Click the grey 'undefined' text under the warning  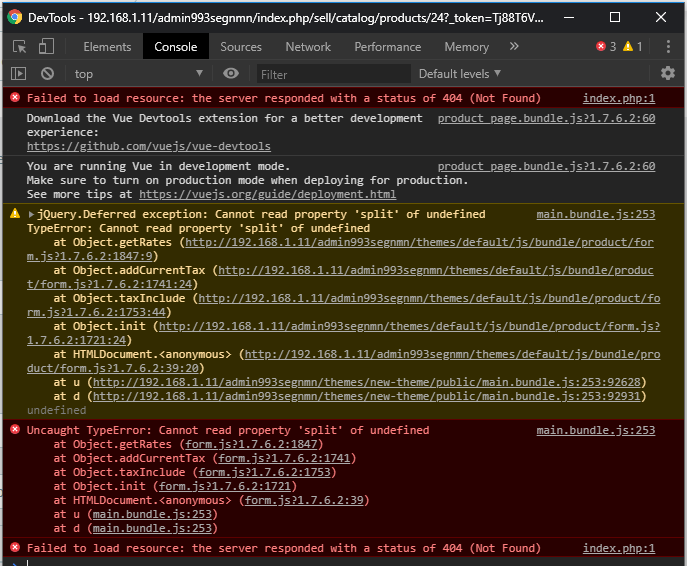point(57,410)
